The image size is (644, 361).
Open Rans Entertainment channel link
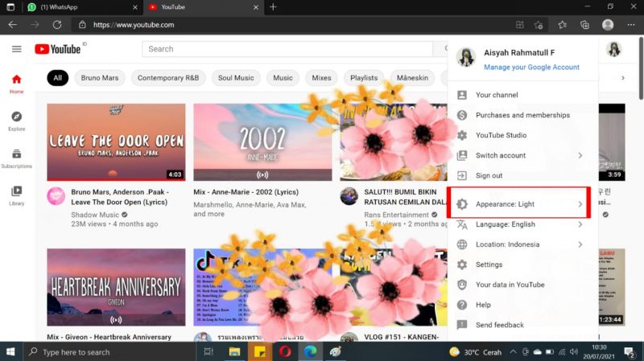pyautogui.click(x=396, y=215)
